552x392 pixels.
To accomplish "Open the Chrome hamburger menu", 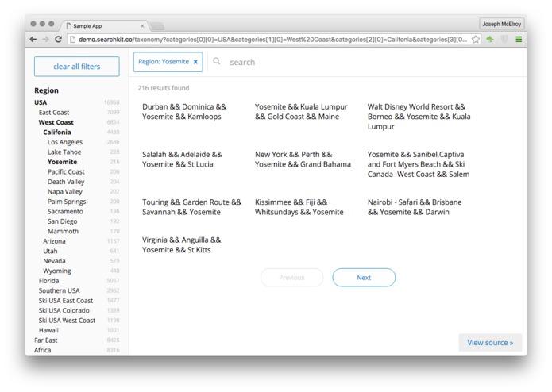I will [x=519, y=40].
